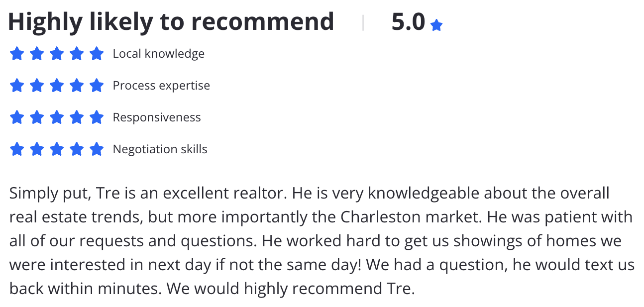
Task: Click the first Process expertise star
Action: [17, 85]
